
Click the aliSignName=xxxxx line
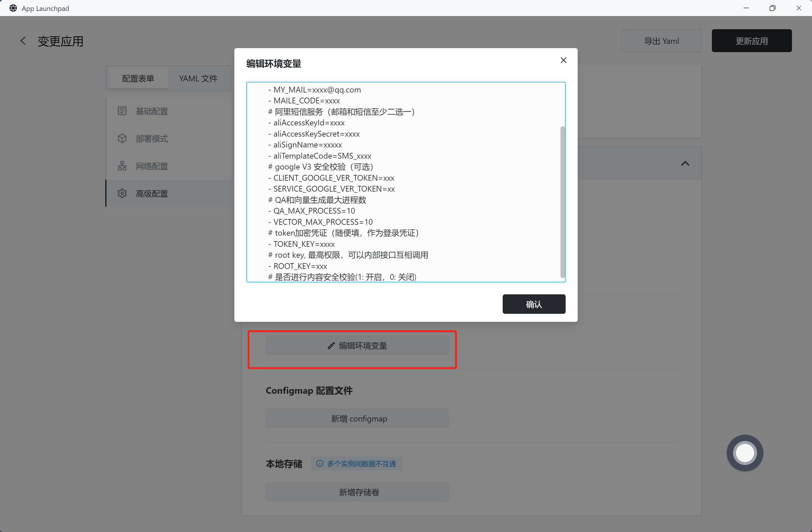pyautogui.click(x=305, y=145)
